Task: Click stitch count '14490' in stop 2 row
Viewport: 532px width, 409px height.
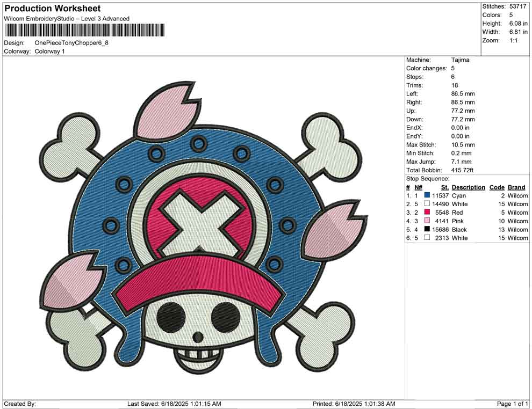Action: click(441, 203)
